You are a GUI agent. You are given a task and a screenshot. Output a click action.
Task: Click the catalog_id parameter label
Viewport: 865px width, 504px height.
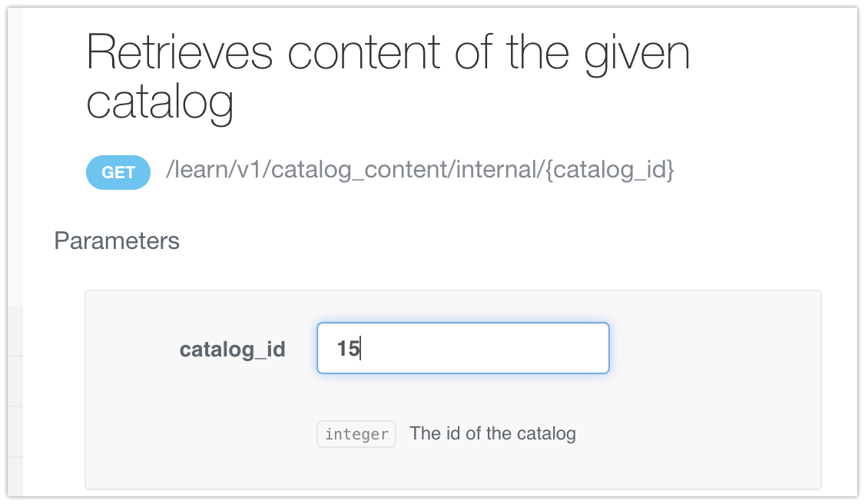tap(232, 350)
